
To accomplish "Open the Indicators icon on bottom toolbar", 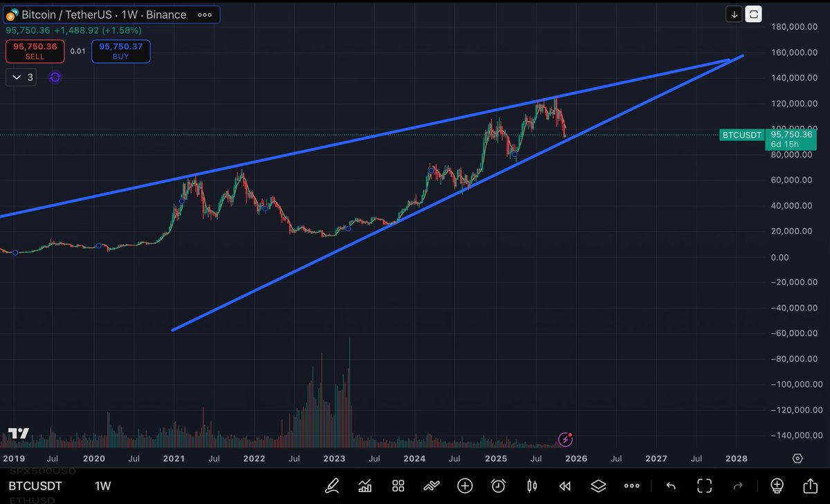I will point(365,485).
